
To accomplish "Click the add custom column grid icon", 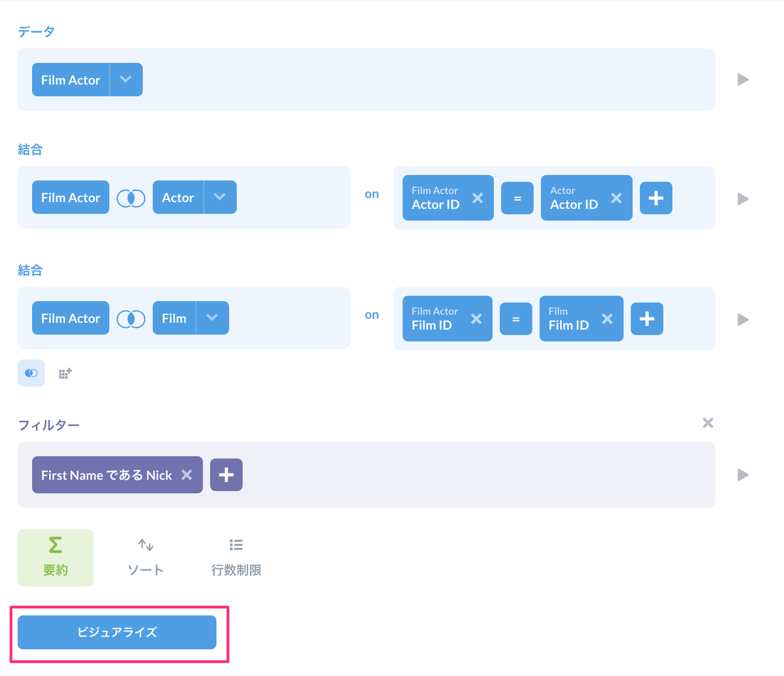I will click(x=65, y=373).
